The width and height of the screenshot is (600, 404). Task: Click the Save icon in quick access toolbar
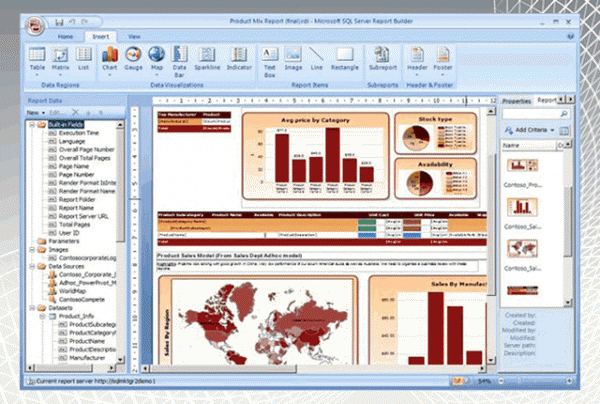[x=59, y=22]
